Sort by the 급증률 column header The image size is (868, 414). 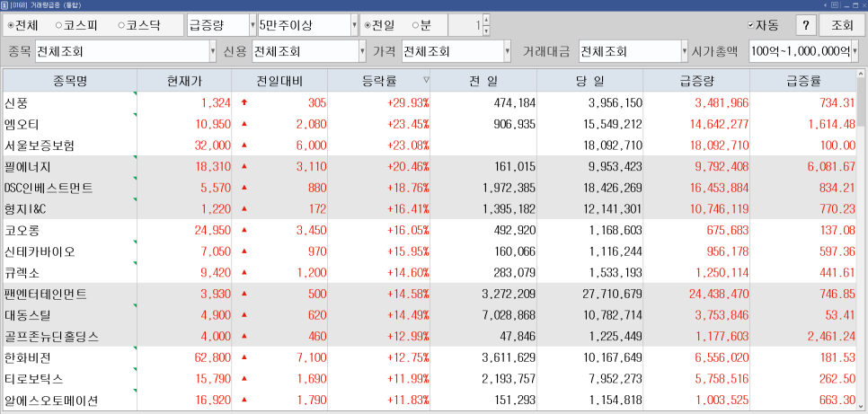802,81
